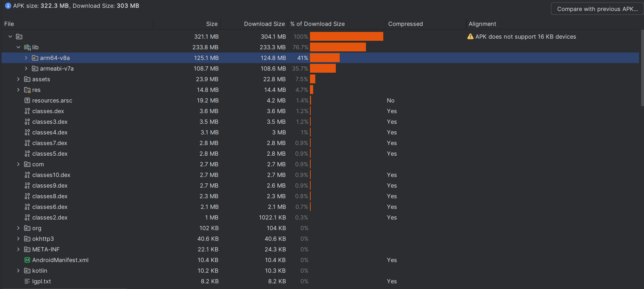This screenshot has width=644, height=289.
Task: Click the okhttp3 folder icon
Action: pyautogui.click(x=27, y=239)
